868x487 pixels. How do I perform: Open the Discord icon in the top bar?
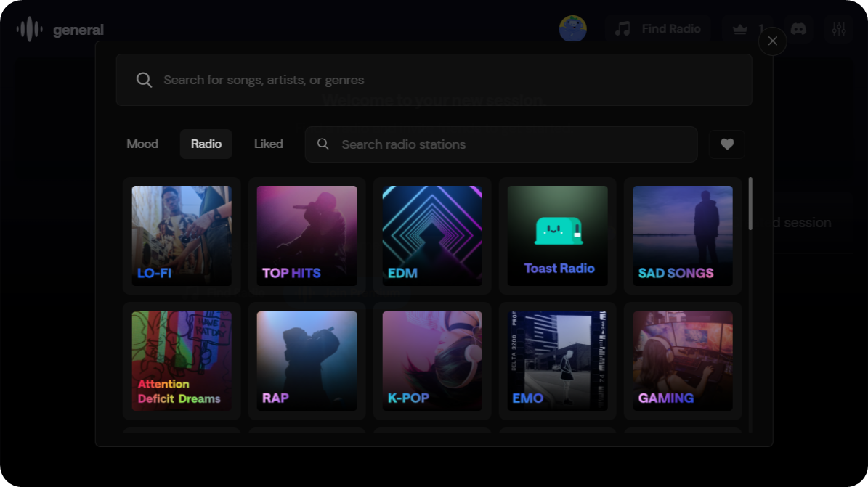pyautogui.click(x=798, y=28)
